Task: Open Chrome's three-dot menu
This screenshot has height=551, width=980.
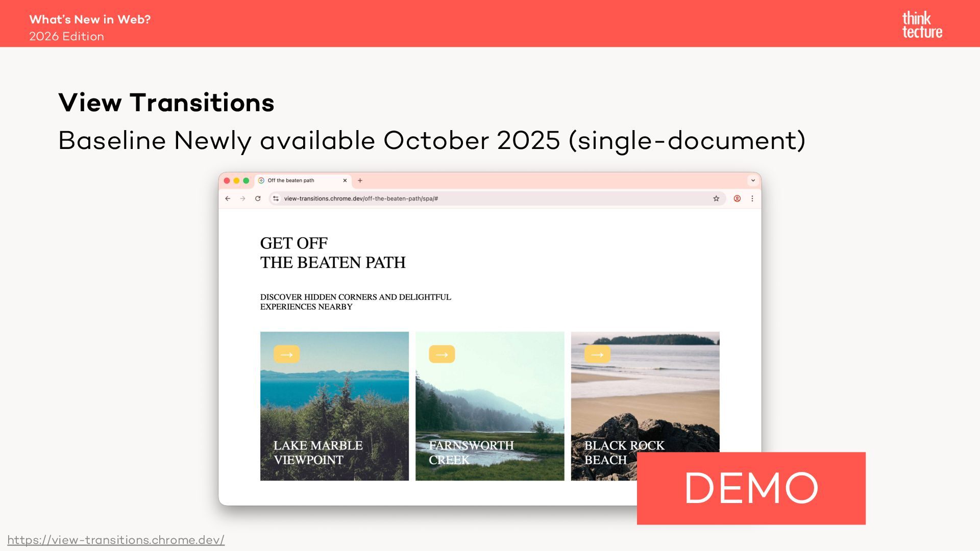Action: [752, 198]
